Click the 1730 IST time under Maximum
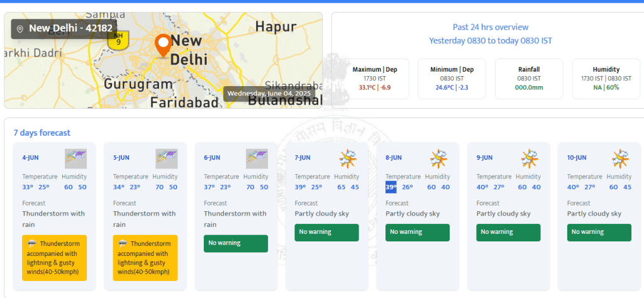Screen dimensions: 644x298 click(x=375, y=79)
